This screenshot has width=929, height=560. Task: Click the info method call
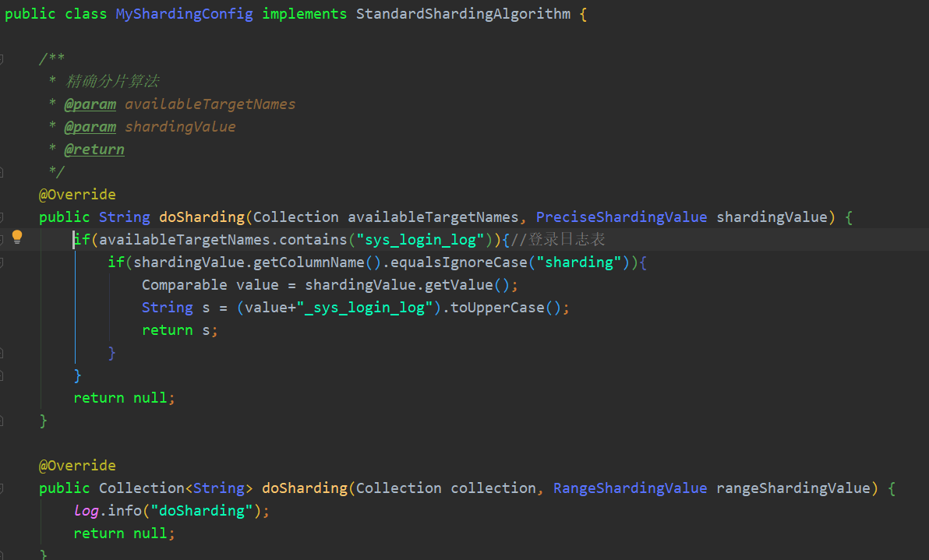click(125, 511)
